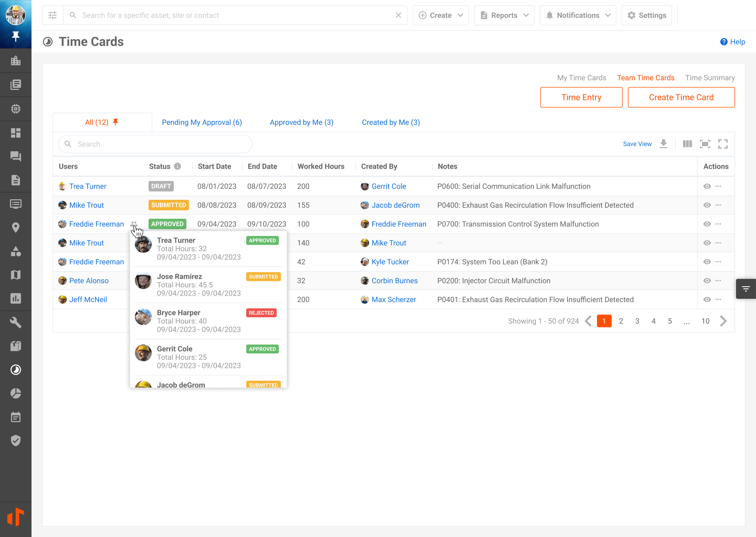
Task: Click the time cards table search field
Action: (156, 144)
